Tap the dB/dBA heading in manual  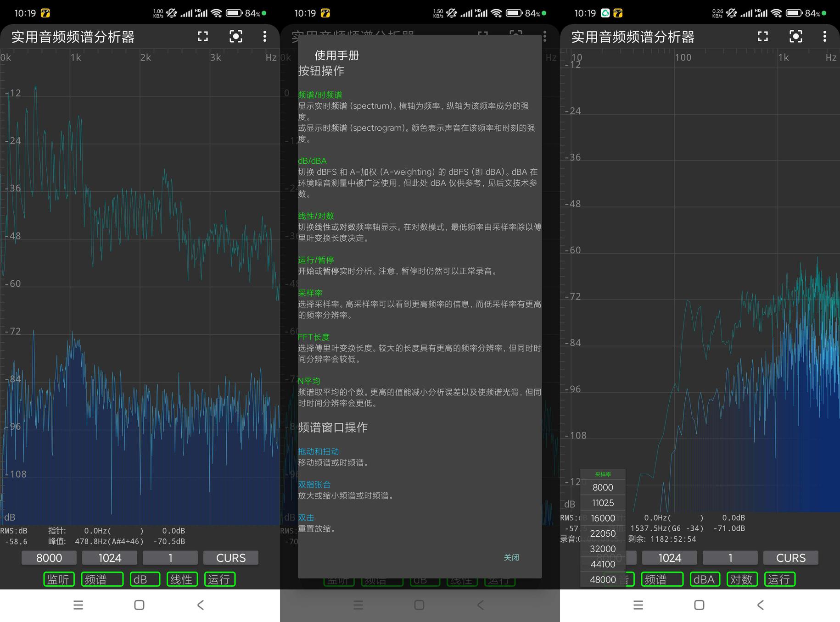[x=312, y=161]
